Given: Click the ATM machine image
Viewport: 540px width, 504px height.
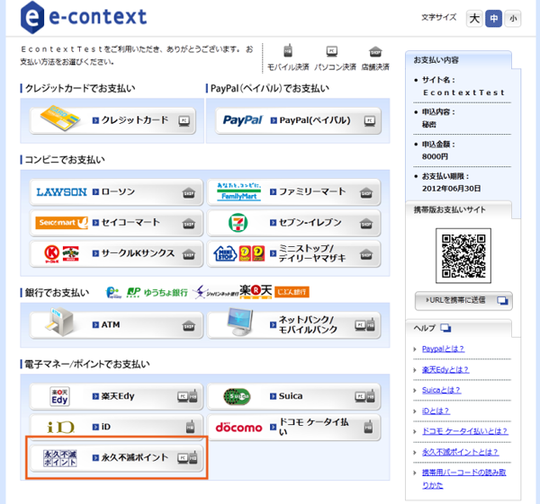Looking at the screenshot, I should pos(59,322).
